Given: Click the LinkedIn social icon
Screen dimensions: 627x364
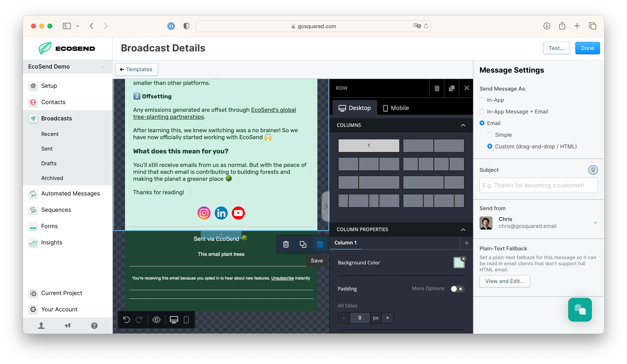Looking at the screenshot, I should coord(221,213).
